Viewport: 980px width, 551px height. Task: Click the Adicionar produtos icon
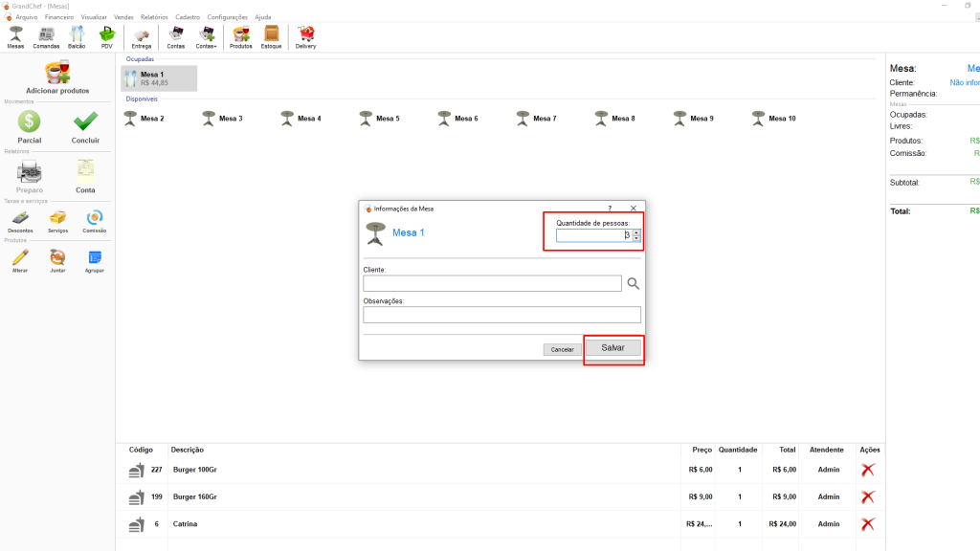click(57, 74)
